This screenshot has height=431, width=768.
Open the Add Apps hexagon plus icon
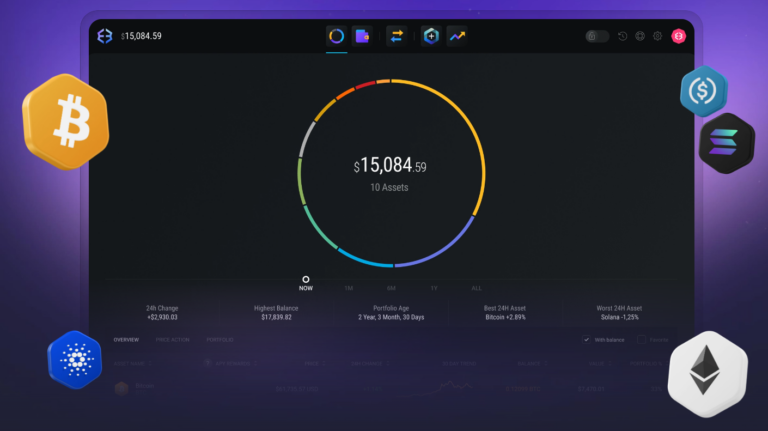click(x=431, y=36)
